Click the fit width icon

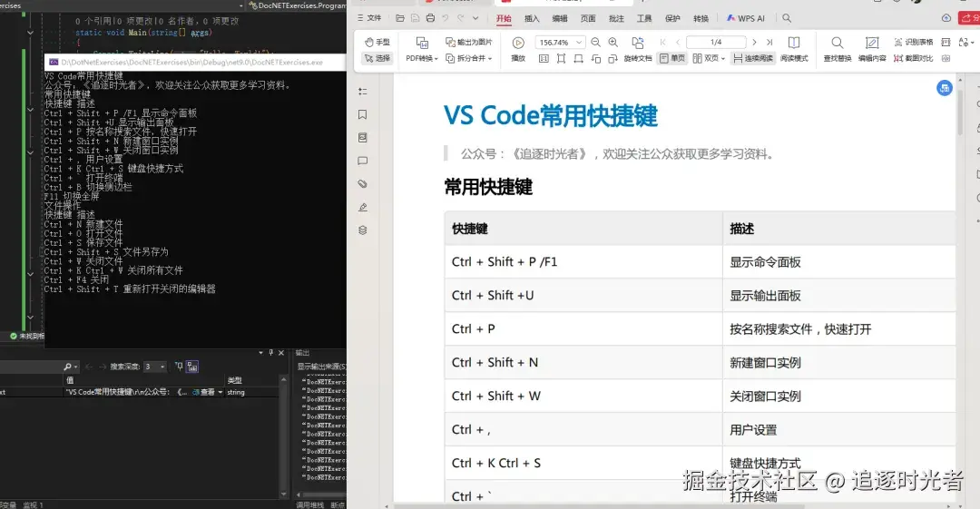[578, 58]
